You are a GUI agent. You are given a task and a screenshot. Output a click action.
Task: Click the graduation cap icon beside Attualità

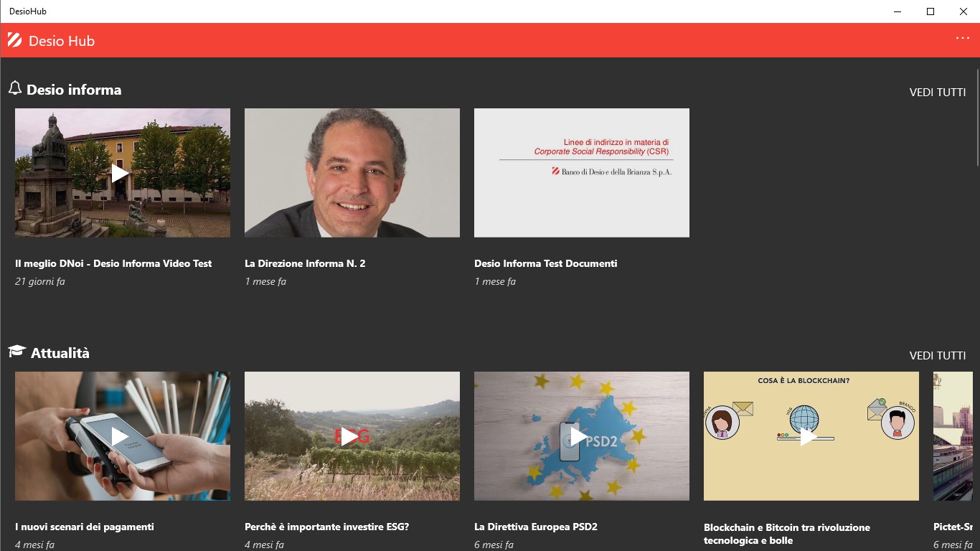point(17,351)
